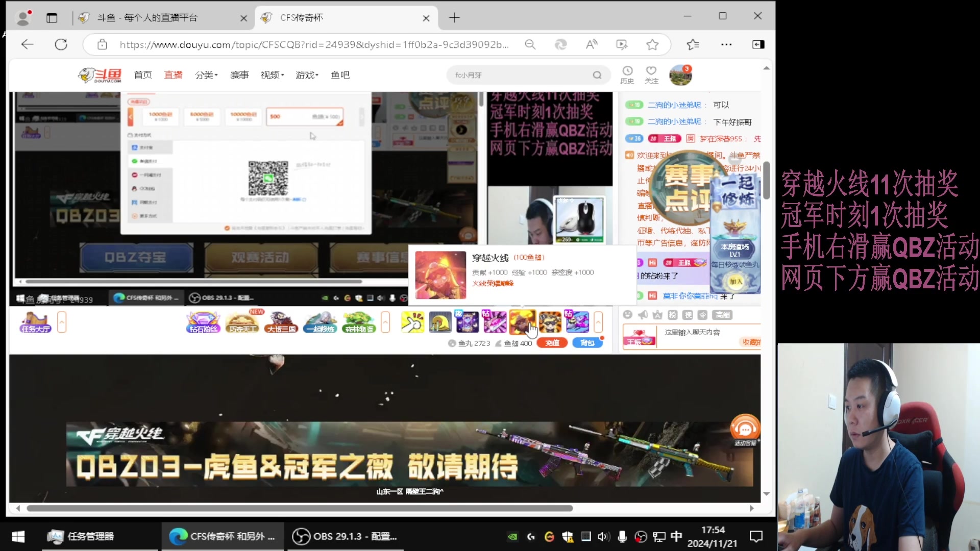The height and width of the screenshot is (551, 980).
Task: Click the megaphone icon in chat toolbar
Action: (x=643, y=315)
